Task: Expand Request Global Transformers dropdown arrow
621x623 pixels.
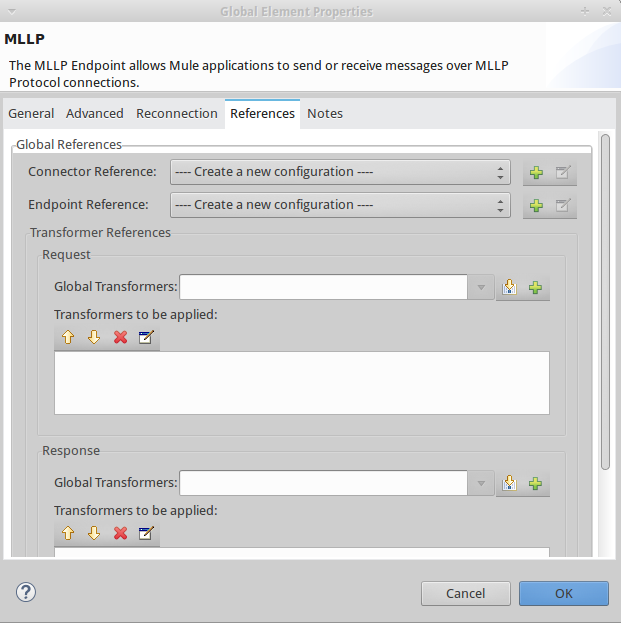Action: coord(481,287)
